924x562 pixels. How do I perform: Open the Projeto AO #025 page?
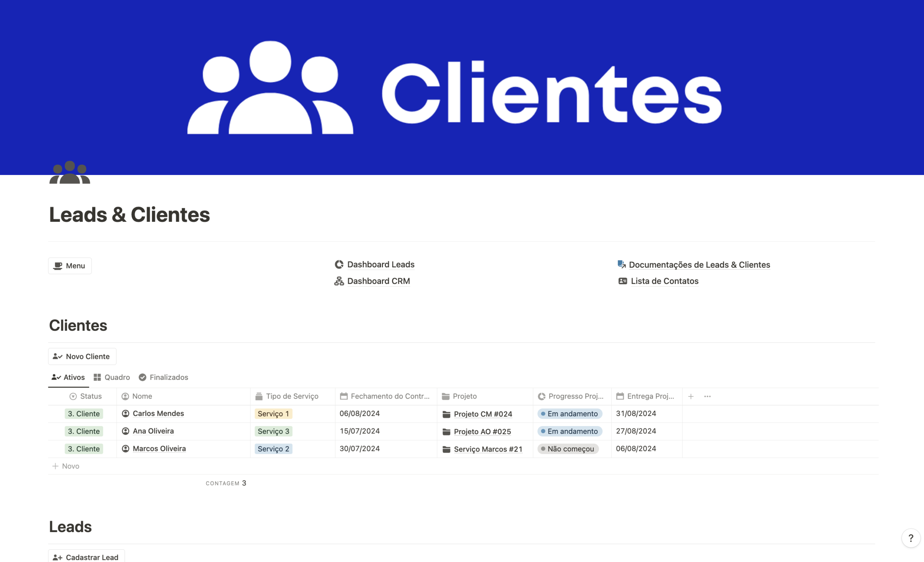pos(482,432)
